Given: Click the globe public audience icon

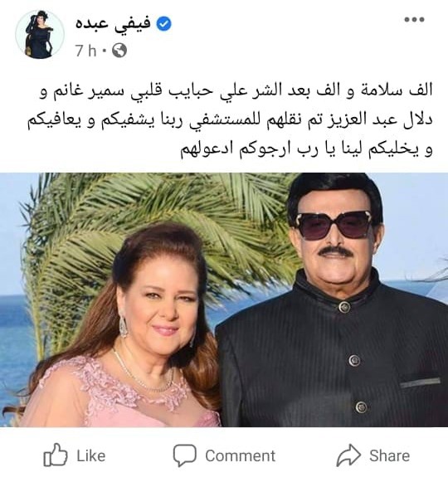Looking at the screenshot, I should (119, 51).
